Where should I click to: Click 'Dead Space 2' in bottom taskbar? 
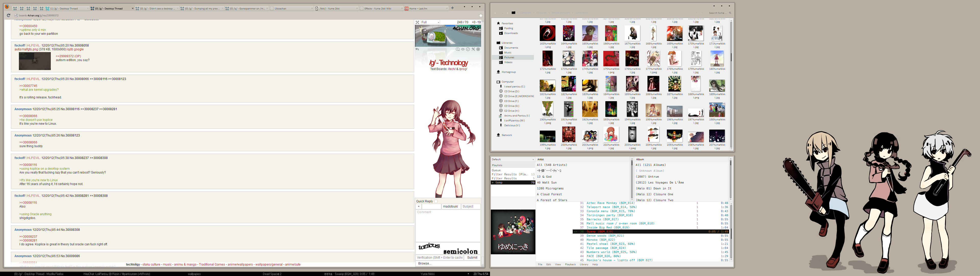(272, 274)
